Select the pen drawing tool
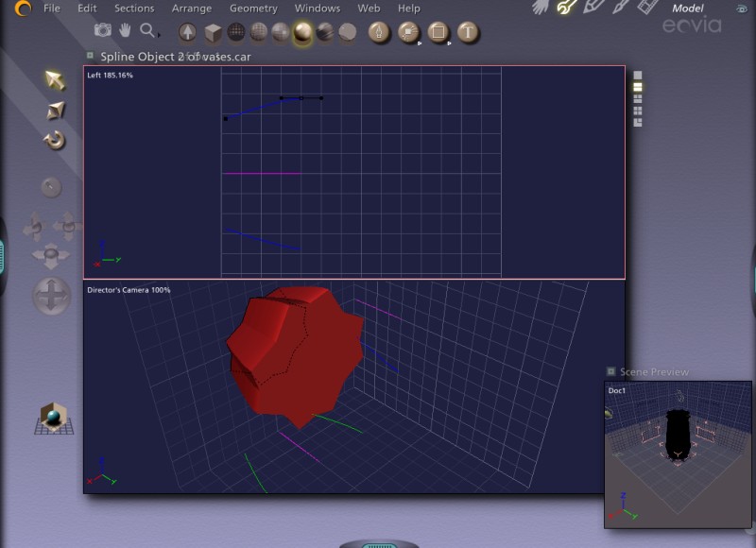The height and width of the screenshot is (548, 756). click(380, 33)
